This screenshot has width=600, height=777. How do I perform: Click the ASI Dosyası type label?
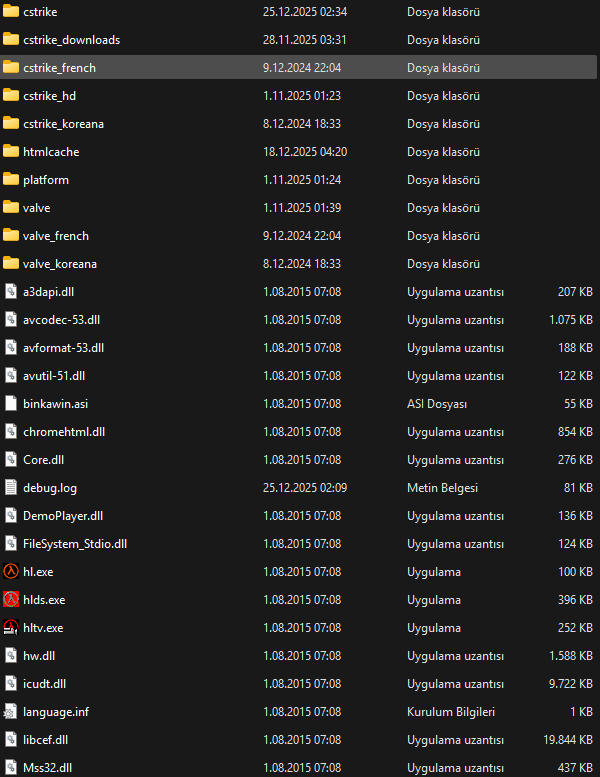coord(437,404)
